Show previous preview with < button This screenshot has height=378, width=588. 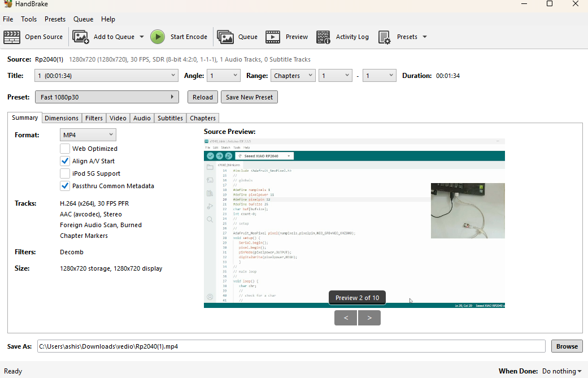[x=346, y=318]
